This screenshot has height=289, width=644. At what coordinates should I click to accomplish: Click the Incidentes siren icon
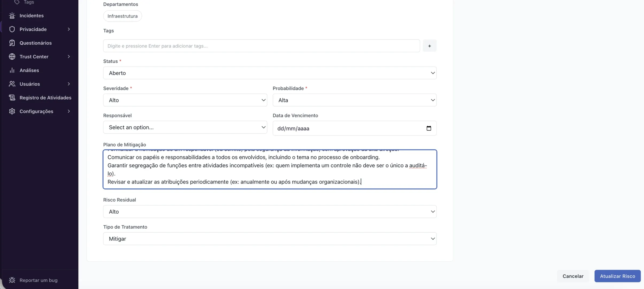pyautogui.click(x=12, y=16)
